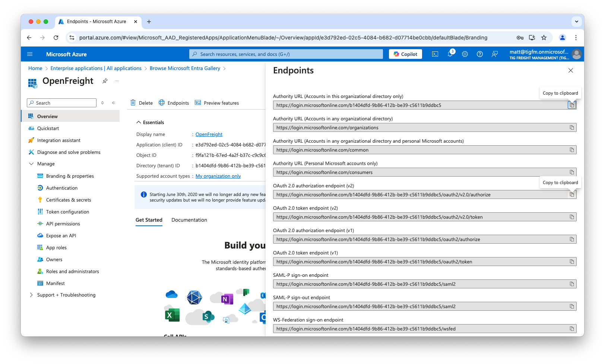The width and height of the screenshot is (605, 364).
Task: Click the Delete toolbar command
Action: (x=142, y=103)
